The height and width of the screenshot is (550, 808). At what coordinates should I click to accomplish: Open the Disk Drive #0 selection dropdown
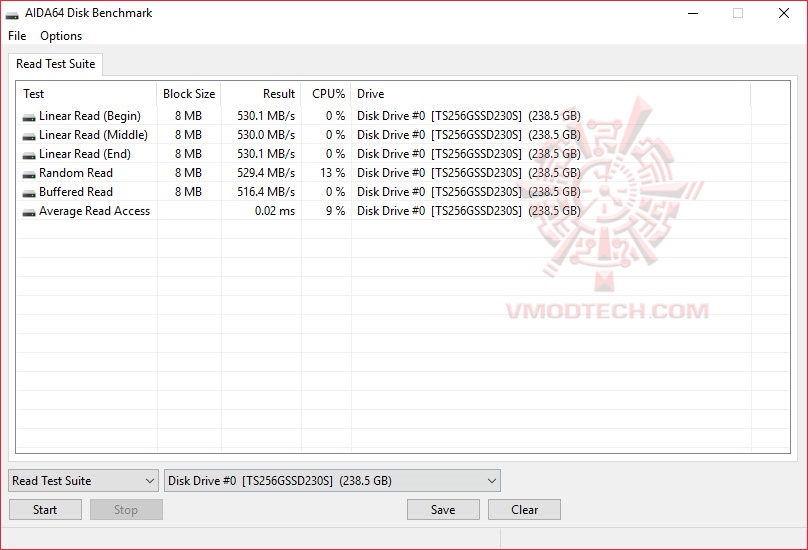point(332,480)
